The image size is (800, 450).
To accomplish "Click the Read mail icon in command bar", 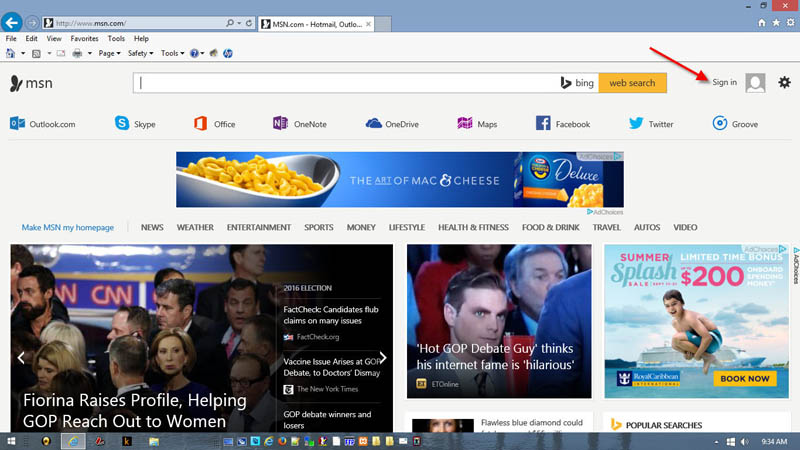I will pyautogui.click(x=61, y=53).
